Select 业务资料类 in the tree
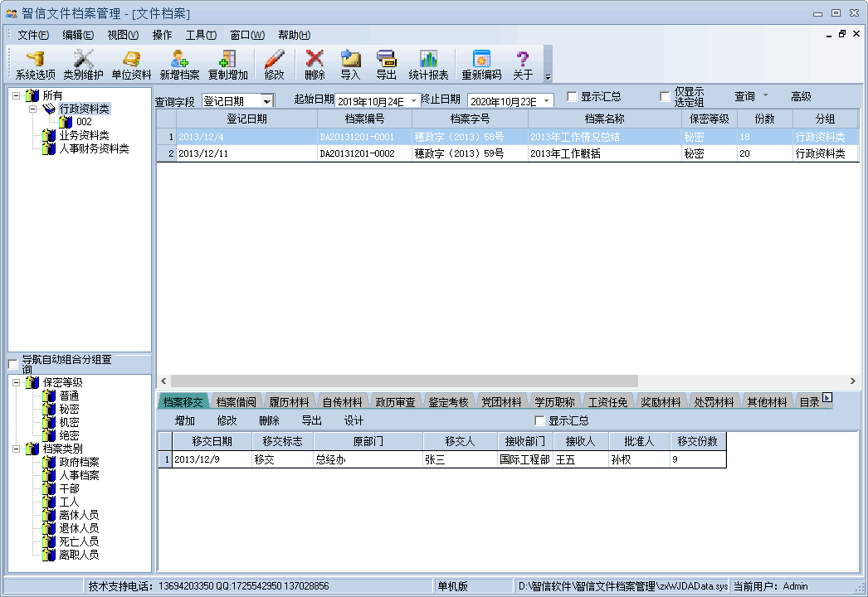This screenshot has height=597, width=868. click(84, 135)
